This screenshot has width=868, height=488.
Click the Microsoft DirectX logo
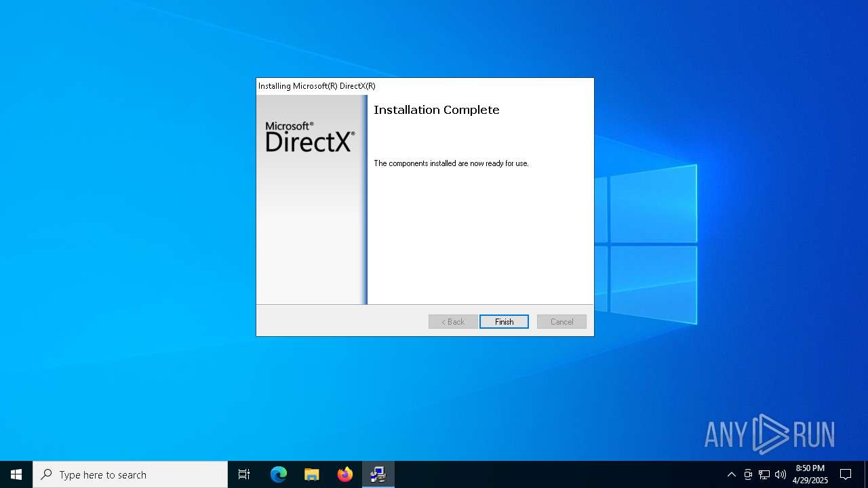(x=310, y=137)
